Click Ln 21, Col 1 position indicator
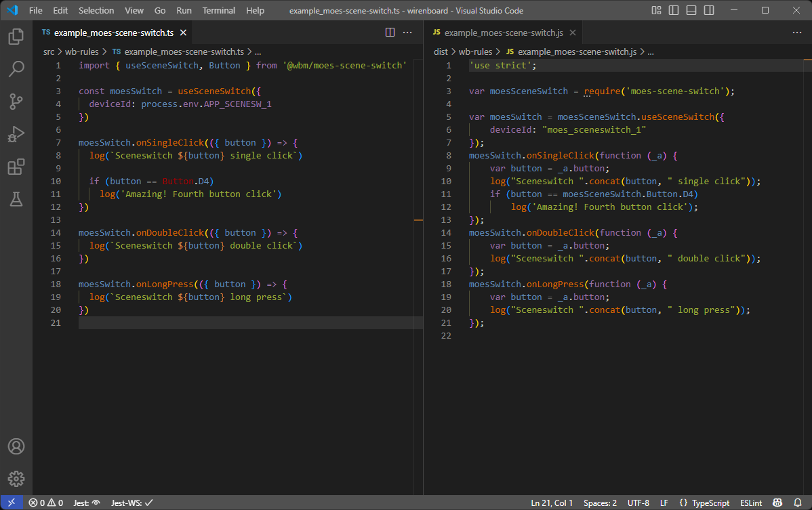 click(x=552, y=503)
